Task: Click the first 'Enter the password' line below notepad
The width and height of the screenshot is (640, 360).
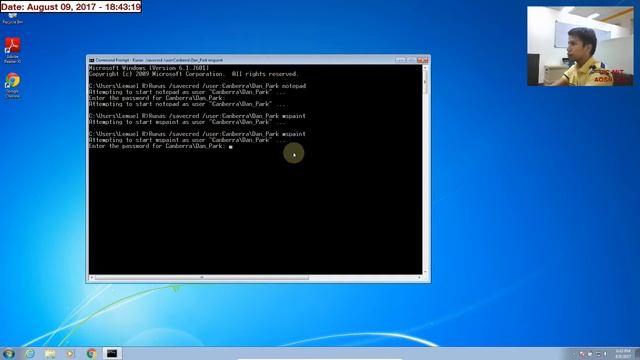Action: 157,98
